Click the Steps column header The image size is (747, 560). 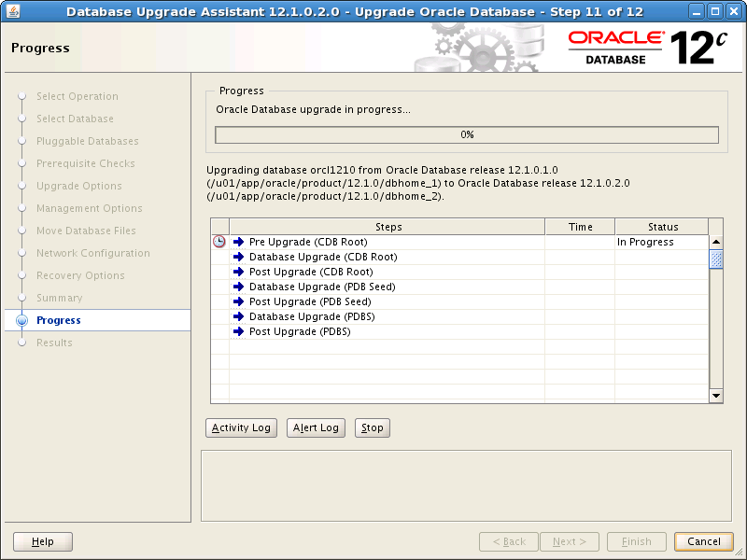[x=388, y=227]
